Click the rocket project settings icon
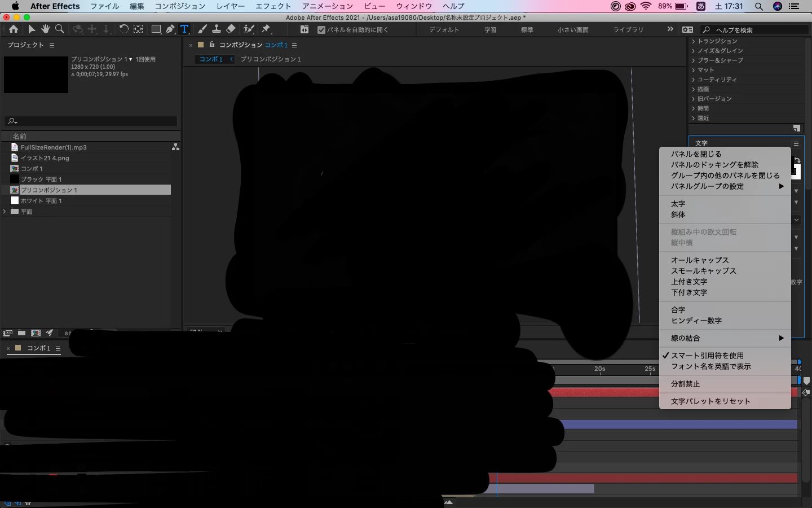 (x=50, y=333)
